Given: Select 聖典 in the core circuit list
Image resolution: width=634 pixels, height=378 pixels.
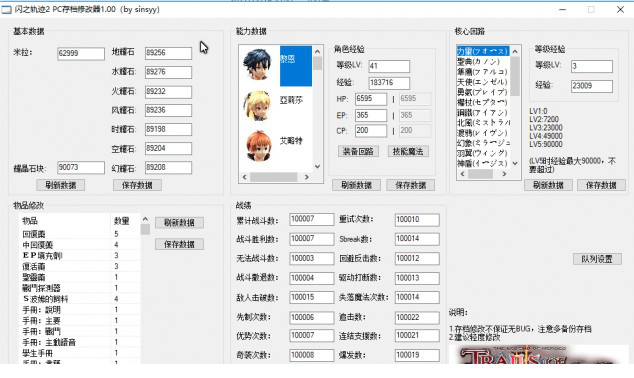Looking at the screenshot, I should (x=482, y=61).
